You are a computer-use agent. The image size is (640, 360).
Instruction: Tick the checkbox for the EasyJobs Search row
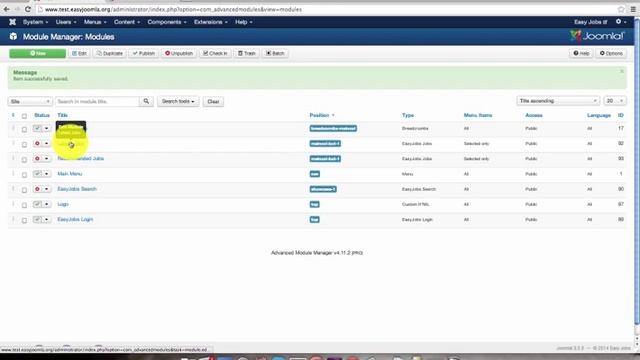[24, 190]
